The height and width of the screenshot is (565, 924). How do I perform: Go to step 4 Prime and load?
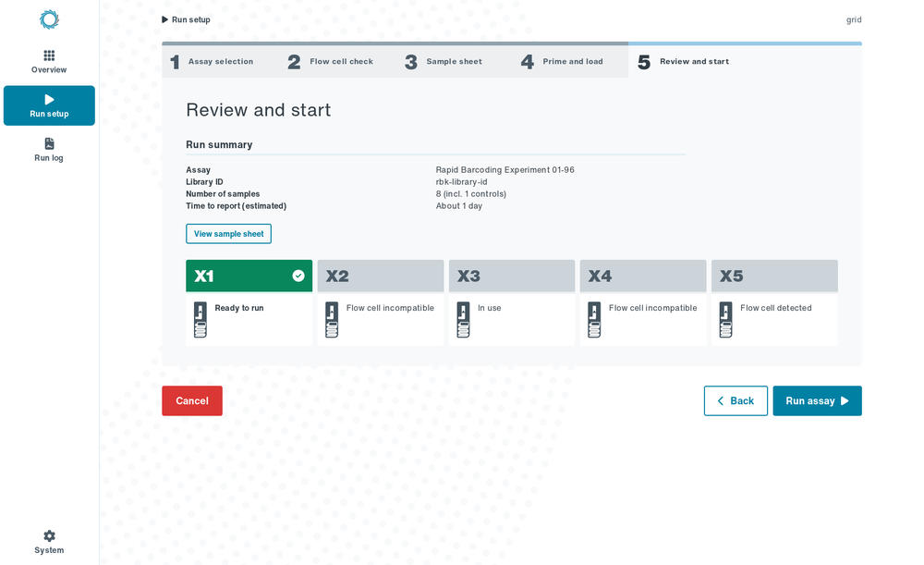pyautogui.click(x=570, y=61)
